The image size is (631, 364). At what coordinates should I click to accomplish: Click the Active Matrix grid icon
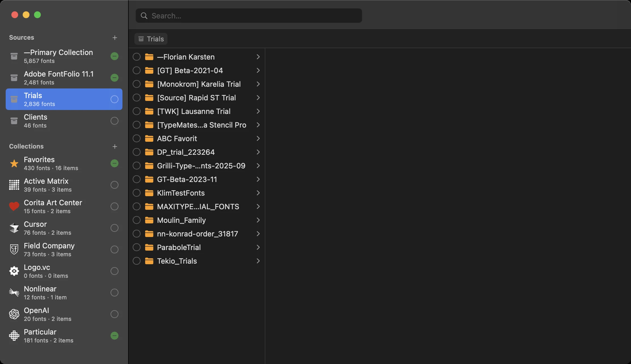(14, 185)
